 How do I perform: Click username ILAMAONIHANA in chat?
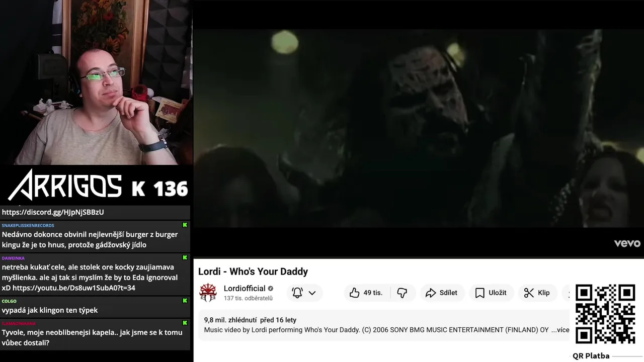[x=19, y=323]
